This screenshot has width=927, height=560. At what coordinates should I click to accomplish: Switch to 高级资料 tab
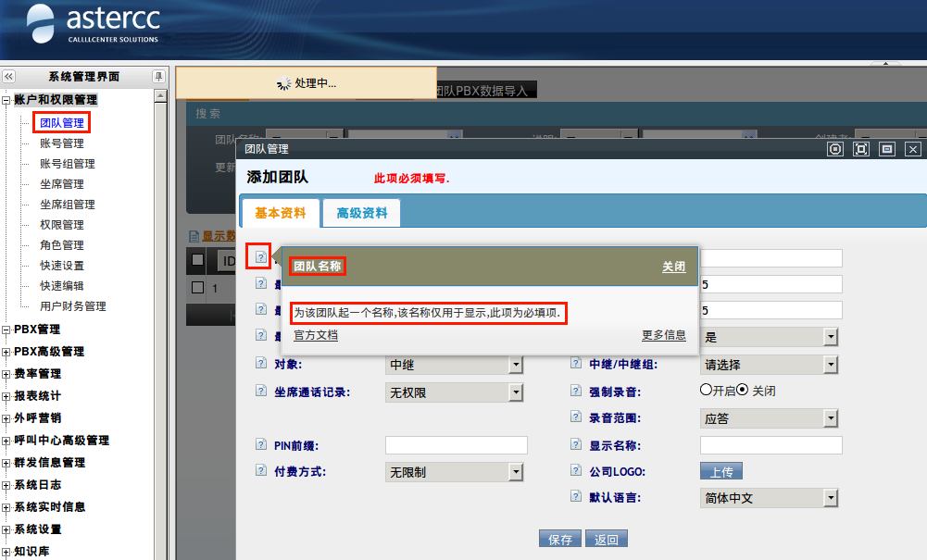[x=362, y=213]
